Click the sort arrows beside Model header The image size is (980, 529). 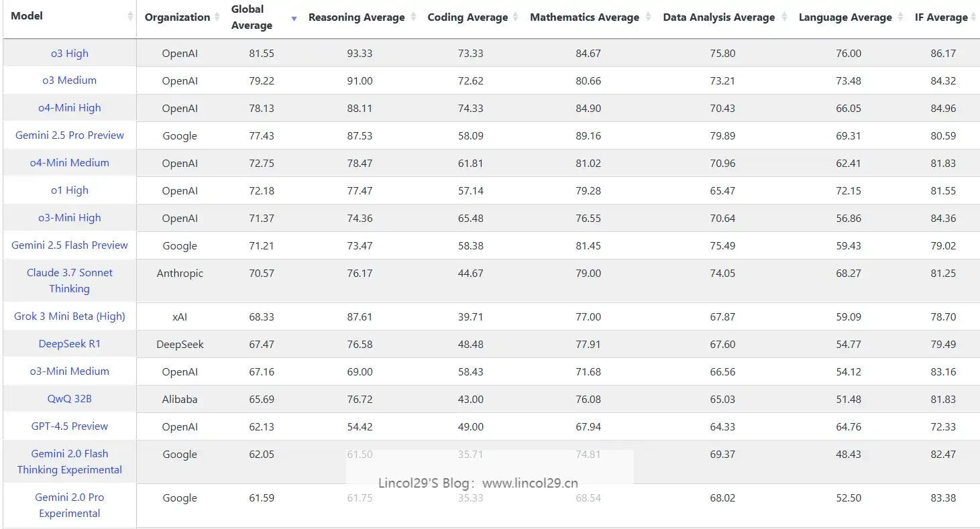130,17
